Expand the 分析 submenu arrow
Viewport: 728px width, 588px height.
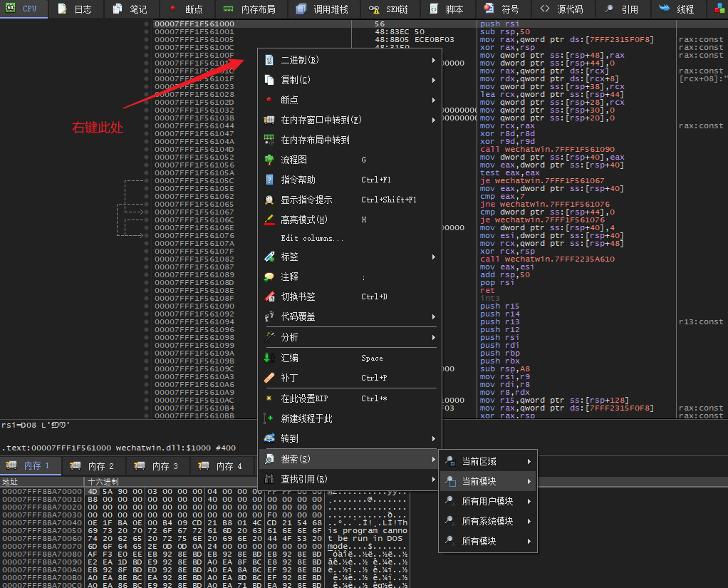pos(434,337)
